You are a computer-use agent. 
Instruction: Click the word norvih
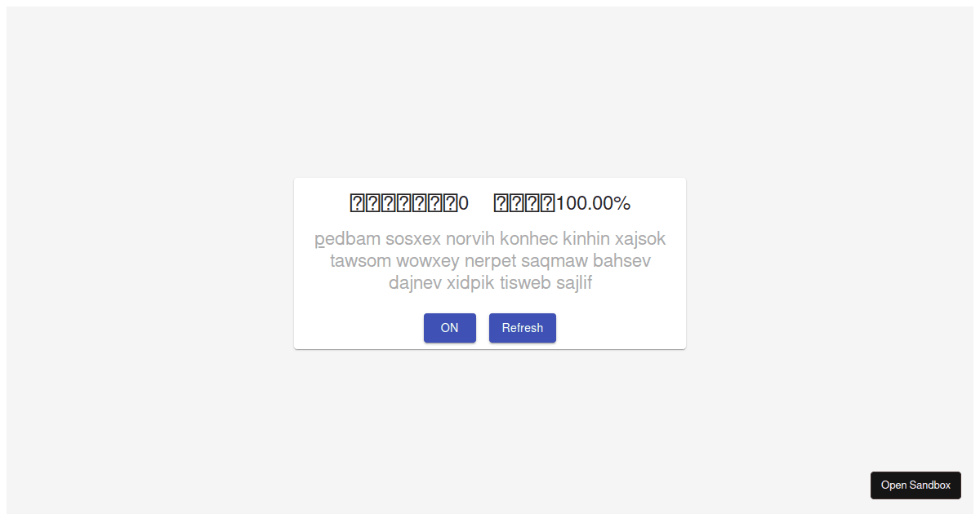tap(469, 239)
